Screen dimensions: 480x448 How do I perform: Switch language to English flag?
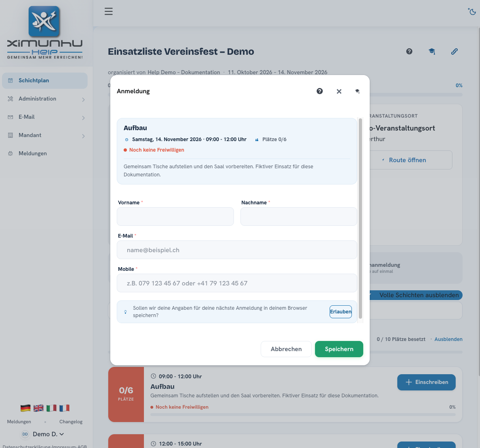pyautogui.click(x=39, y=408)
